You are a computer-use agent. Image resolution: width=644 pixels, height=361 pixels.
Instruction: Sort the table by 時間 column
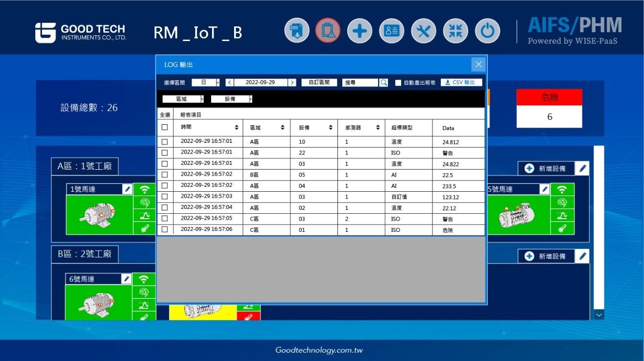point(237,128)
